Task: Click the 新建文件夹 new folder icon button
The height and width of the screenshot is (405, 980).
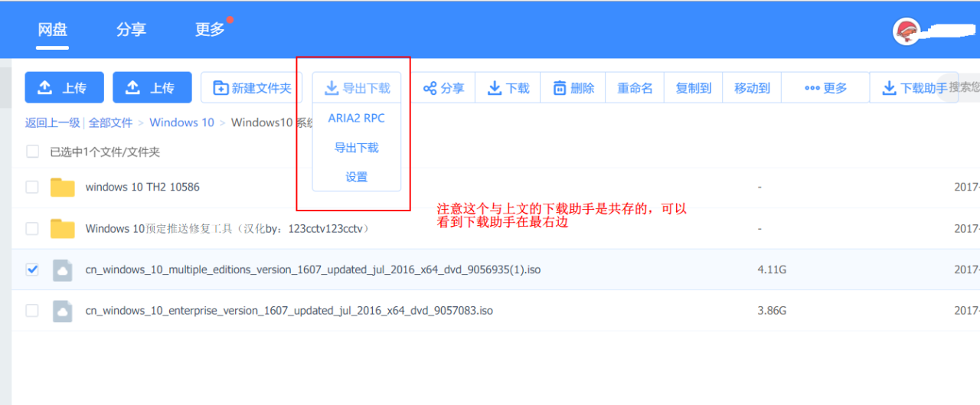Action: [x=221, y=88]
